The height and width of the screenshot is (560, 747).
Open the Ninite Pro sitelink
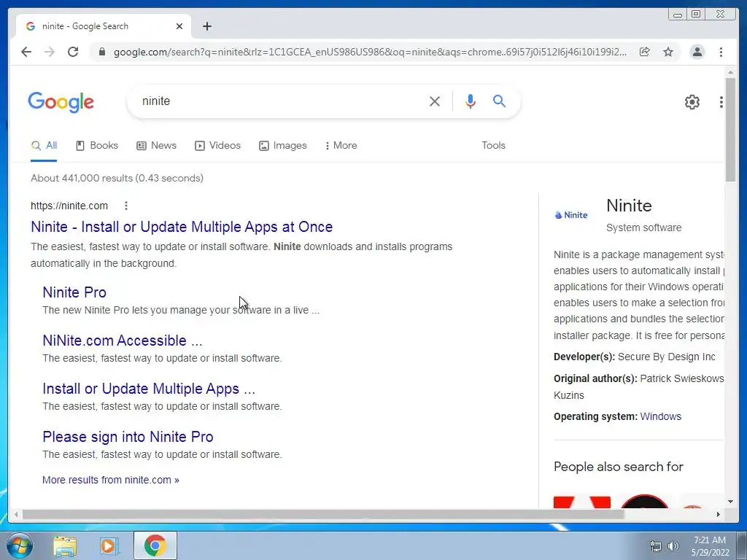[74, 292]
